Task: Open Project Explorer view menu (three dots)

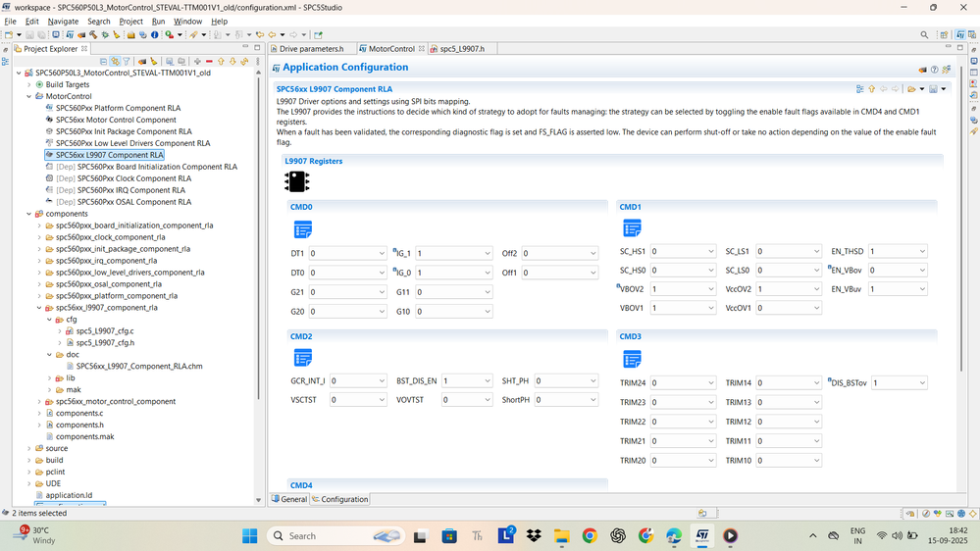Action: click(257, 61)
